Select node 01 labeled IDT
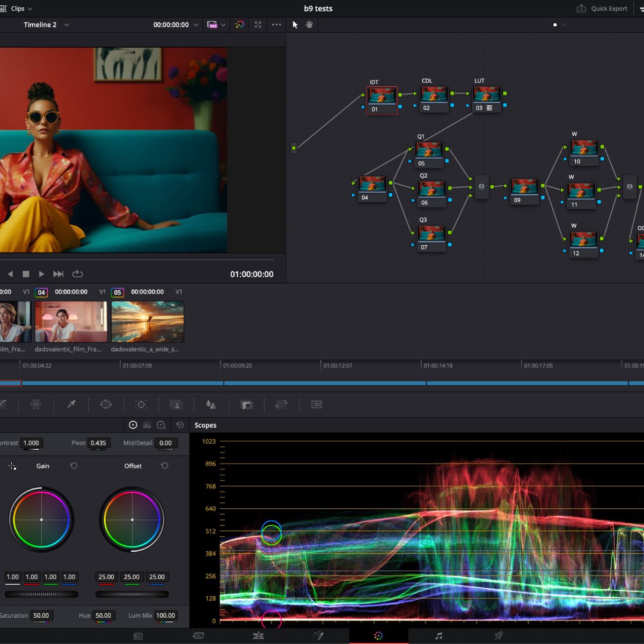Image resolution: width=644 pixels, height=644 pixels. pos(382,100)
